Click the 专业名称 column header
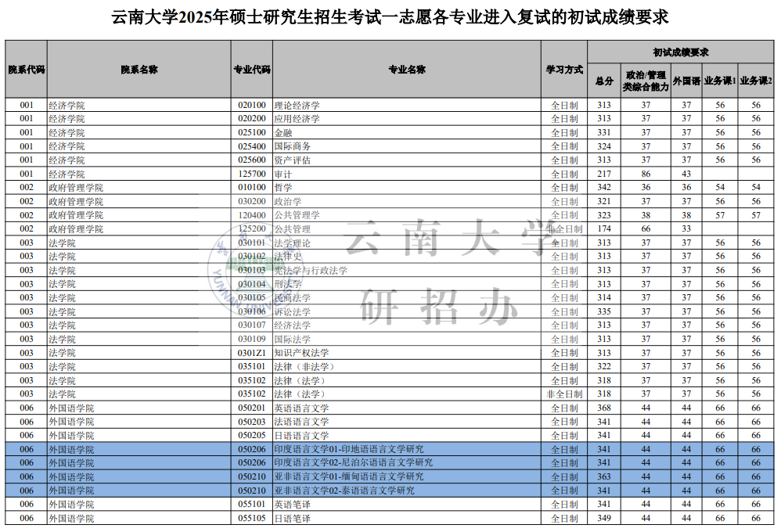Image resolution: width=781 pixels, height=532 pixels. [406, 69]
